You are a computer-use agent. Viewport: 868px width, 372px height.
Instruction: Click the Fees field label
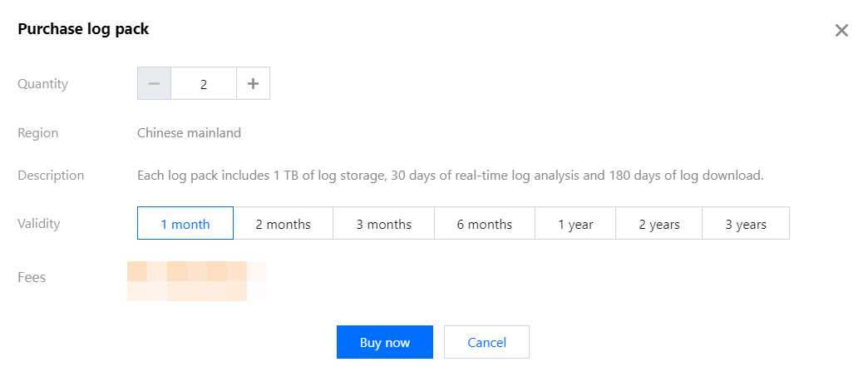point(32,278)
